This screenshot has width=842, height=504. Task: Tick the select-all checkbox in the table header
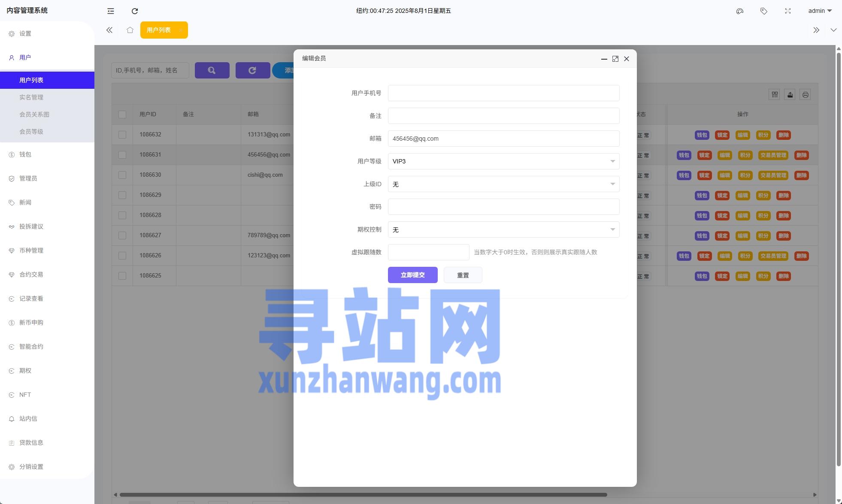(122, 115)
